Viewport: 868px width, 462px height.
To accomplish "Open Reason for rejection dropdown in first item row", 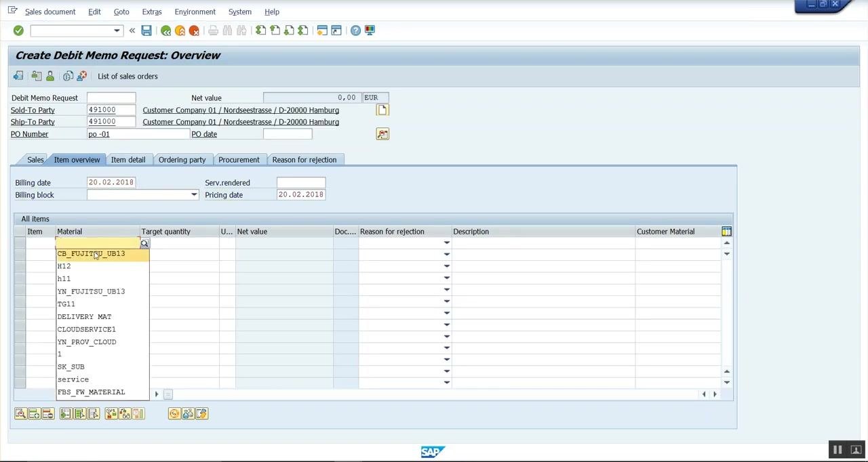I will click(x=446, y=243).
